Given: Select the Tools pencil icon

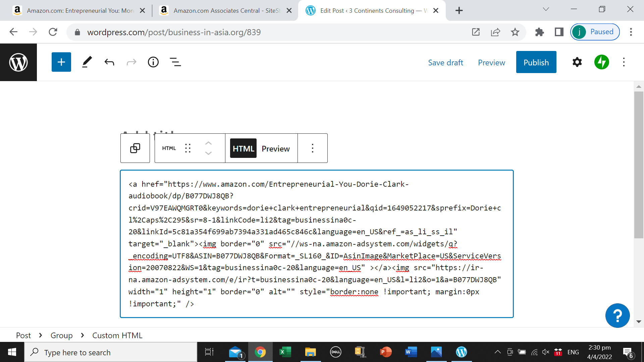Looking at the screenshot, I should tap(87, 62).
